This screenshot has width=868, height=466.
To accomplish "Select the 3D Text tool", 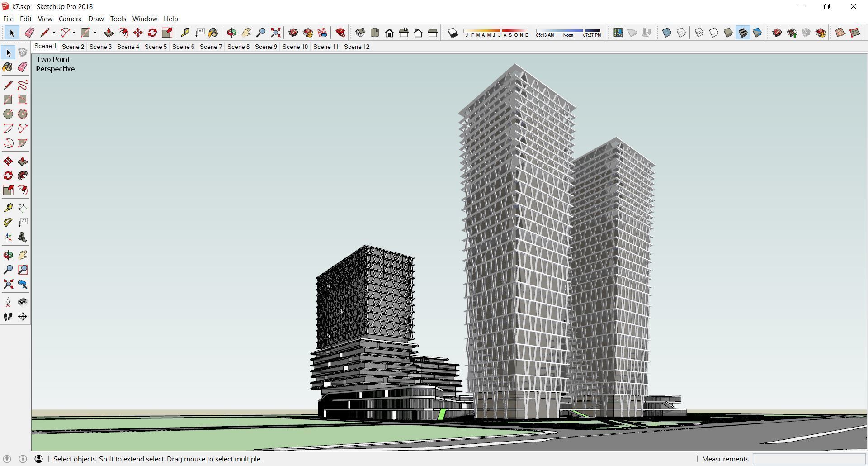I will click(23, 237).
